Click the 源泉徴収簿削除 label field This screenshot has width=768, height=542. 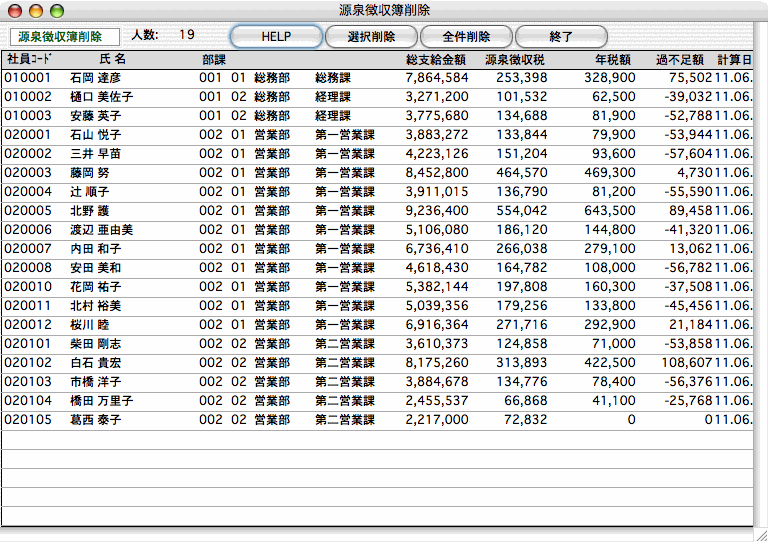(x=61, y=36)
